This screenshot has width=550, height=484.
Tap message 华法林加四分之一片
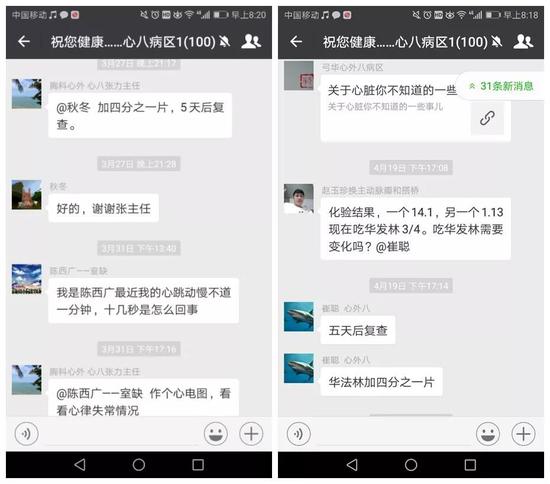(x=381, y=382)
